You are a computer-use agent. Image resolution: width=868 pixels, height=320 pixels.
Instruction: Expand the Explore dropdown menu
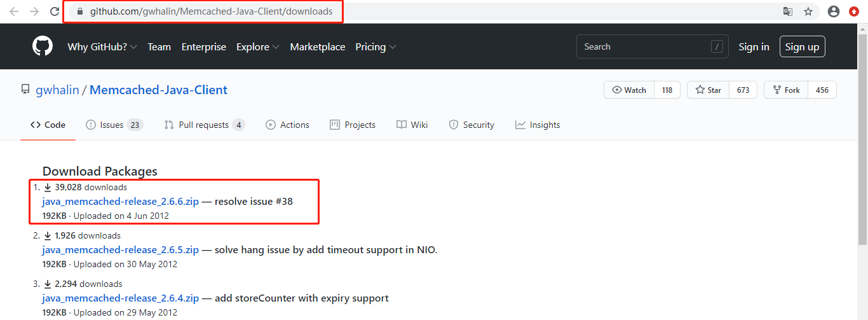(257, 46)
